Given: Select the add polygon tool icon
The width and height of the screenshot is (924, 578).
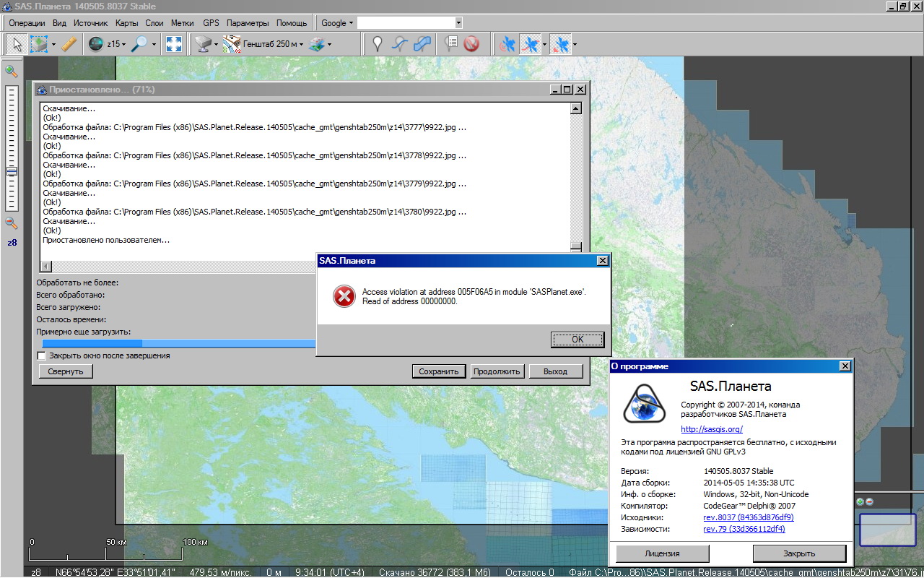Looking at the screenshot, I should (x=423, y=44).
